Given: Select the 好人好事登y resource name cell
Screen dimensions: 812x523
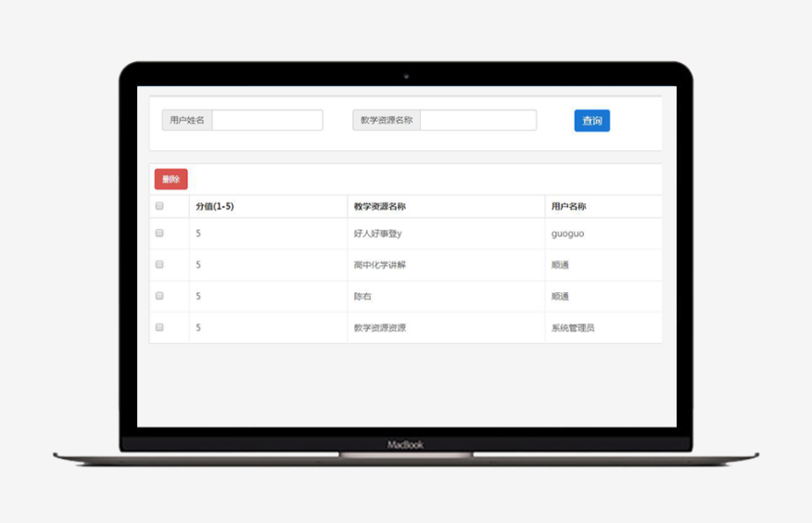Looking at the screenshot, I should 377,234.
